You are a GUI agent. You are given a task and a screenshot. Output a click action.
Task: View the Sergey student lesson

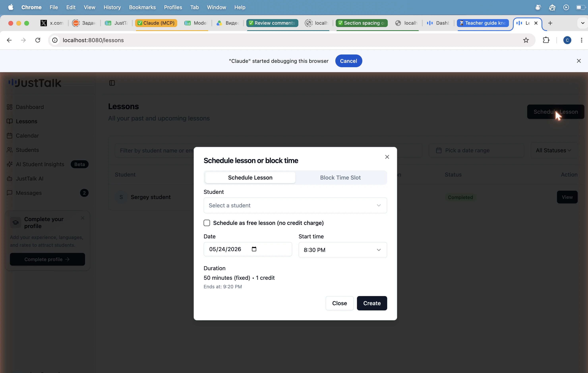click(567, 197)
